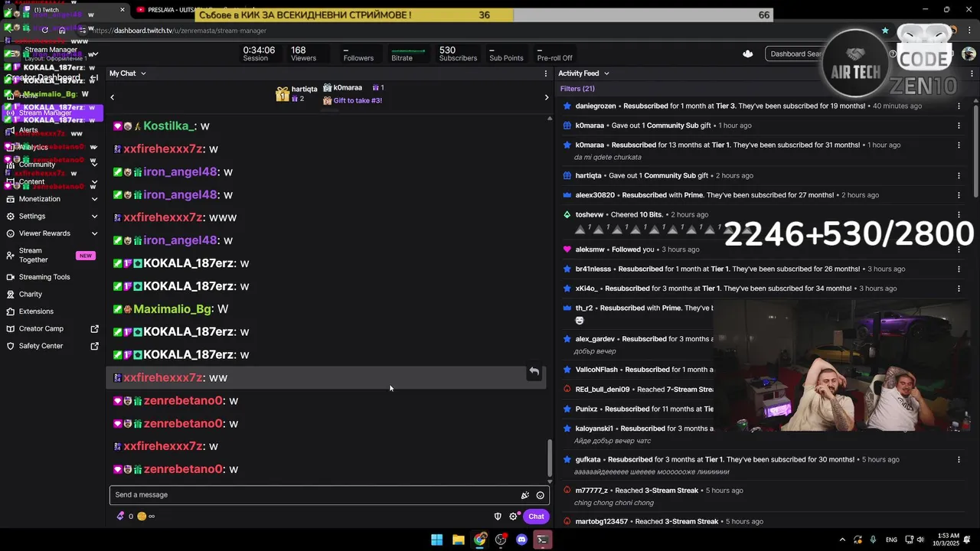Click the Bitrate graph stat
Image resolution: width=980 pixels, height=551 pixels.
click(x=407, y=54)
